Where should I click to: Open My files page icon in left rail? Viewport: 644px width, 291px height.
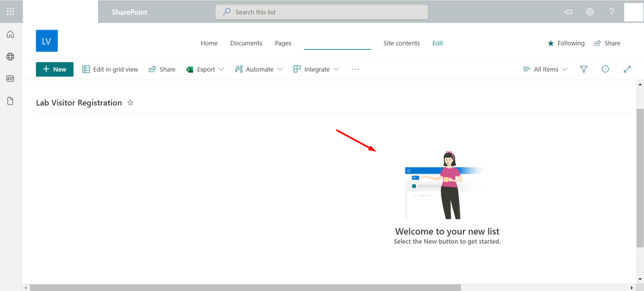(10, 101)
